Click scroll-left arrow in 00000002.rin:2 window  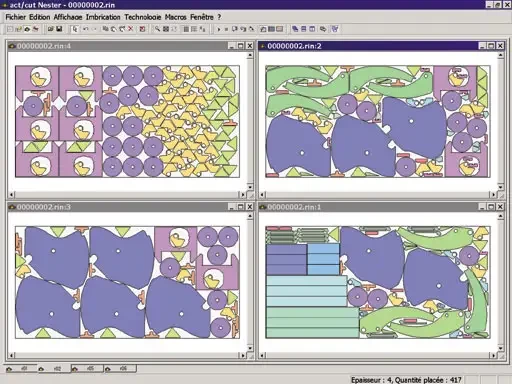[x=262, y=194]
